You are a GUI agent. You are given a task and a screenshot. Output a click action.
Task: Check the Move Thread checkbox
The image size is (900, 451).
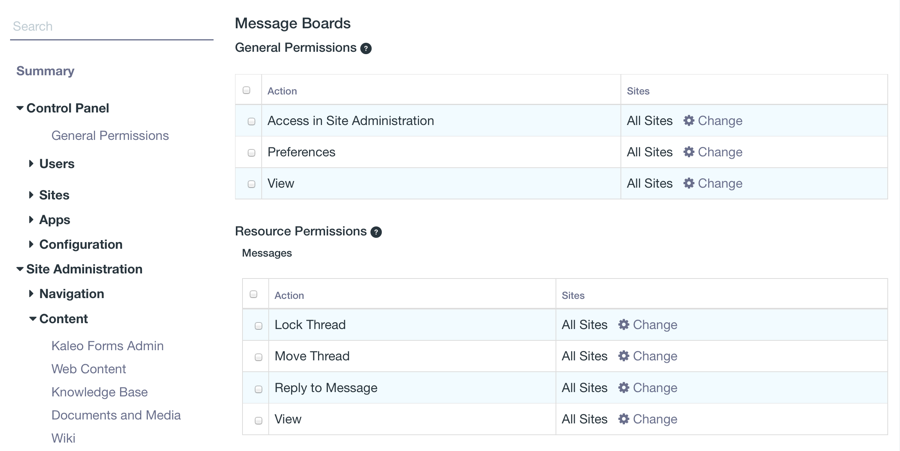tap(258, 357)
